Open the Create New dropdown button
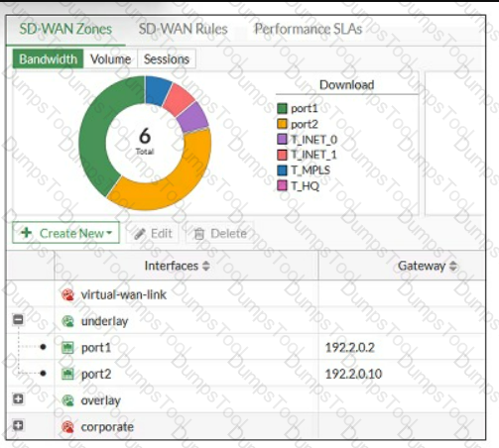 65,233
